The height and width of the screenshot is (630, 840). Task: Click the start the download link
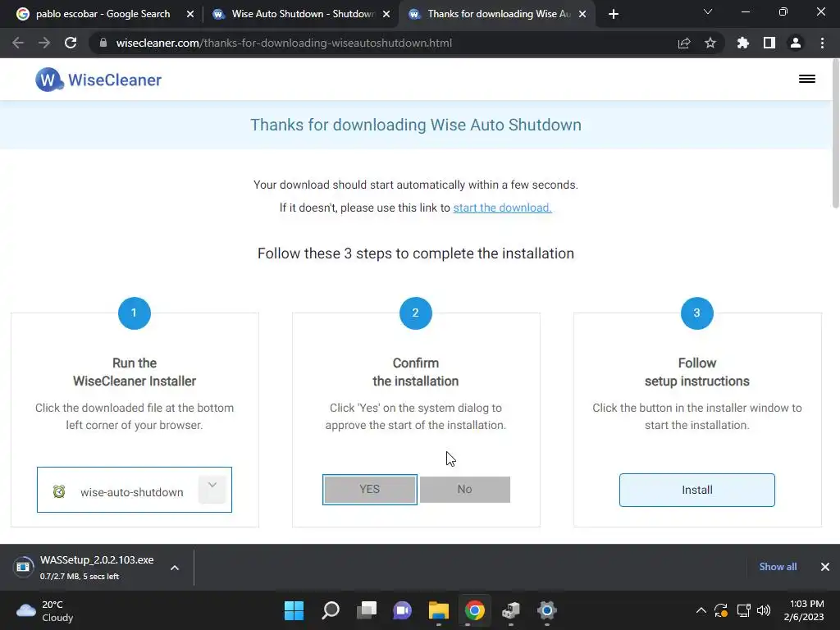[x=502, y=208]
